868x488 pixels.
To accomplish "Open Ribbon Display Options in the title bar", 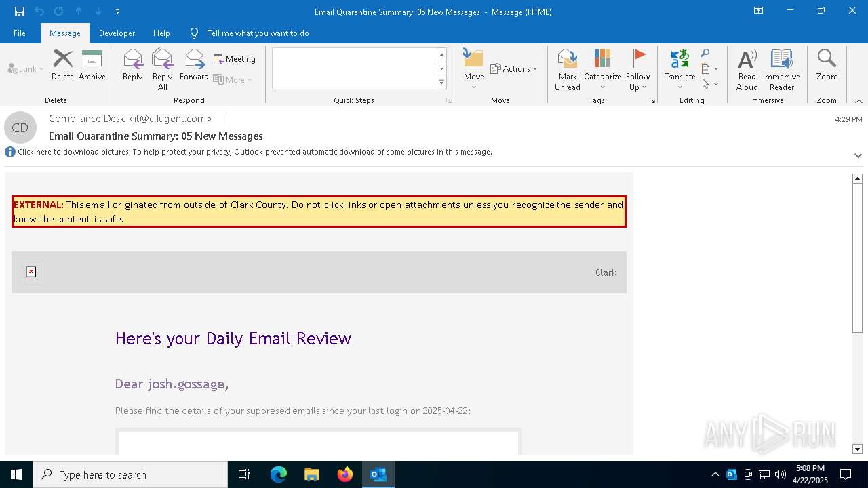I will pyautogui.click(x=758, y=11).
